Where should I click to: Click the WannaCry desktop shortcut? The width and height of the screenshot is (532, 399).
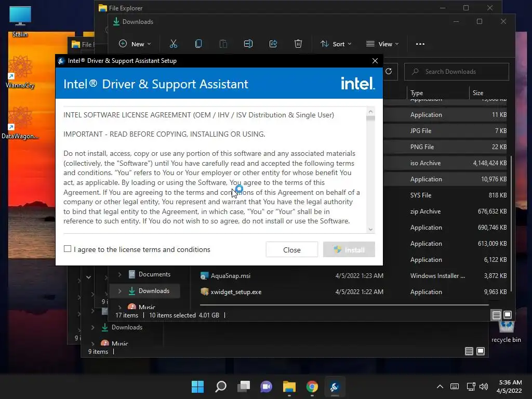point(20,72)
